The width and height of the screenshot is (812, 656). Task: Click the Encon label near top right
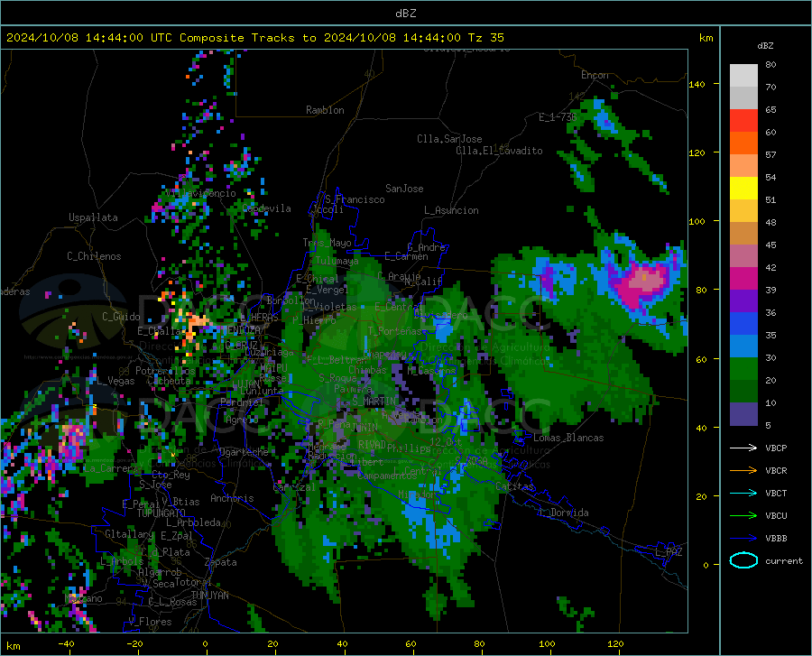click(x=595, y=75)
